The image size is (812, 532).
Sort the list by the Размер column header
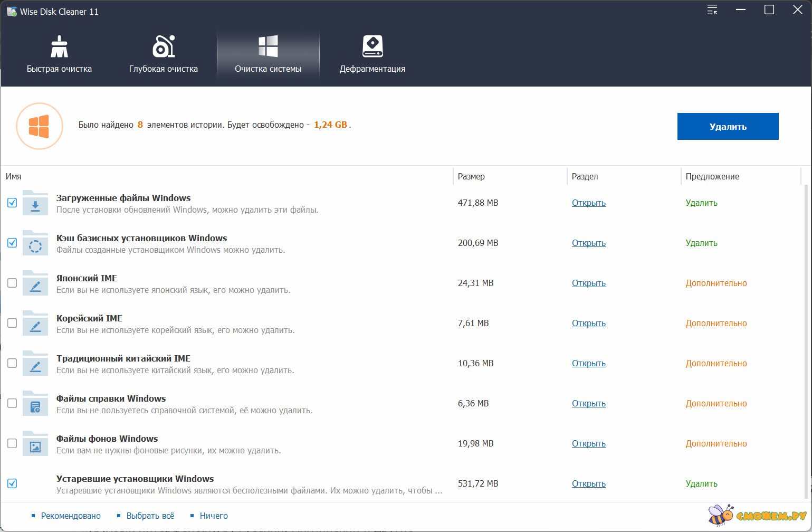(471, 176)
